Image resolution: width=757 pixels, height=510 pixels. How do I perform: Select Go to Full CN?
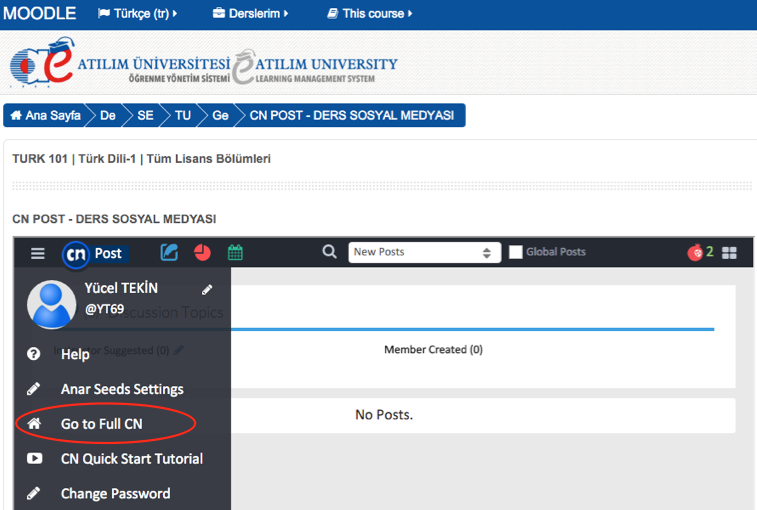(x=101, y=424)
